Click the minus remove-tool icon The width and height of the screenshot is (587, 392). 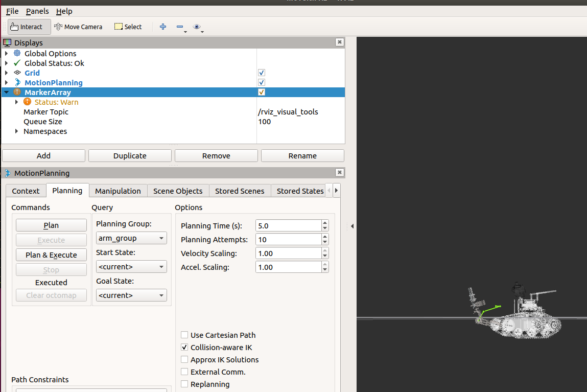click(180, 27)
